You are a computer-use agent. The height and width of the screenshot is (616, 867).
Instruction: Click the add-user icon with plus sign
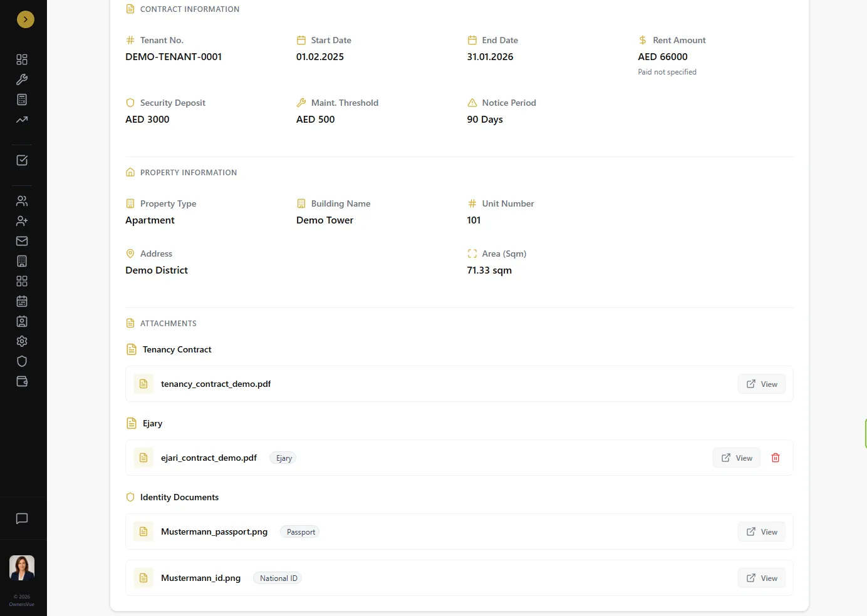point(22,221)
